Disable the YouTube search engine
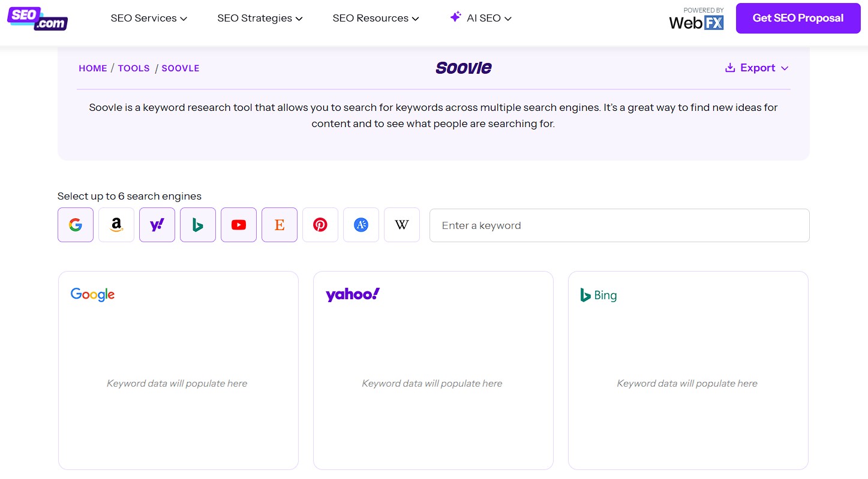The width and height of the screenshot is (868, 479). coord(239,225)
